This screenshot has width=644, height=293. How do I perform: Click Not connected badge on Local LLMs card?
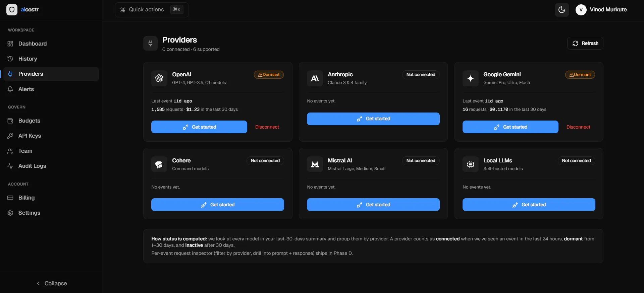576,161
